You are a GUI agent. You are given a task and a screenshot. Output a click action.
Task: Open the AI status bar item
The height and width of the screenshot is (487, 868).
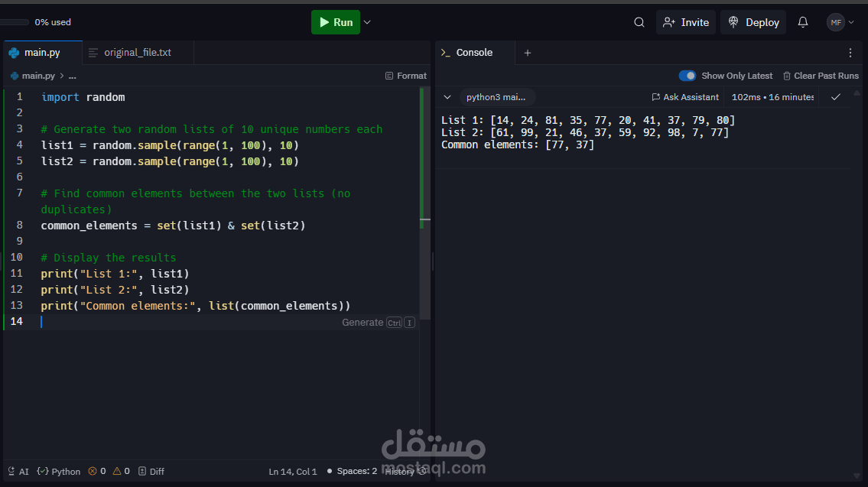(18, 472)
